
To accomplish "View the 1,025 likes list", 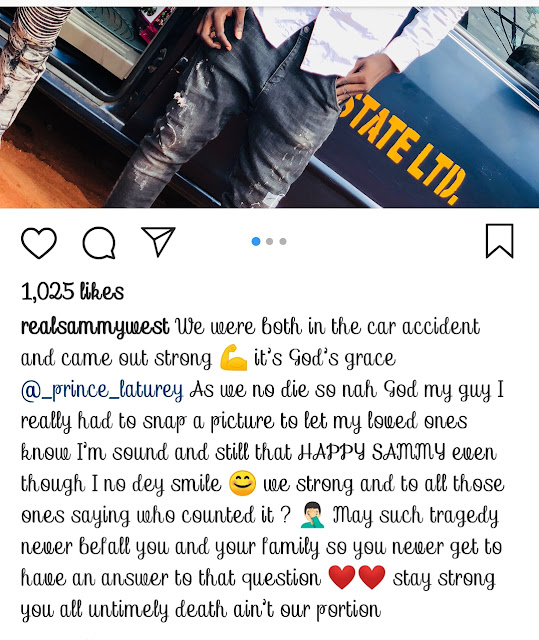I will [72, 291].
